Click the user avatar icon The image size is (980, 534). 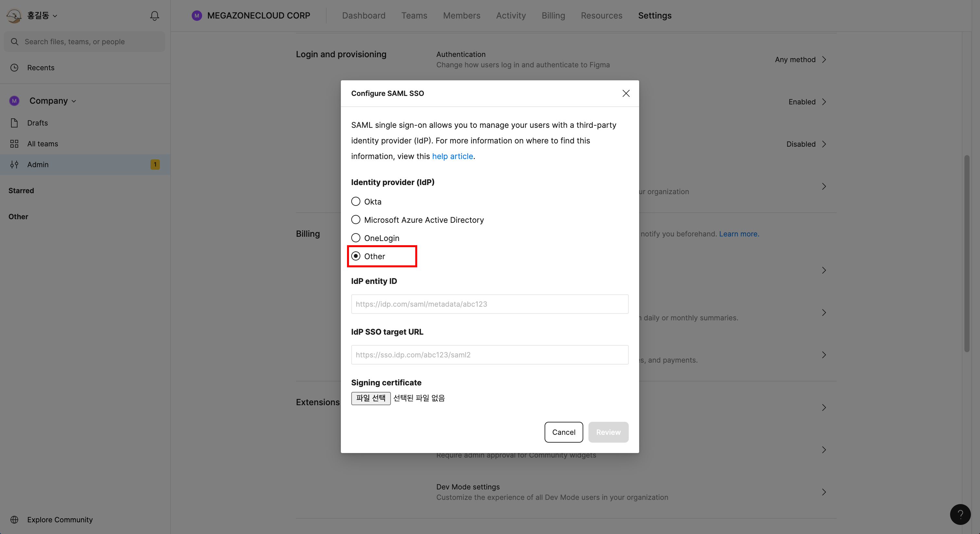14,16
